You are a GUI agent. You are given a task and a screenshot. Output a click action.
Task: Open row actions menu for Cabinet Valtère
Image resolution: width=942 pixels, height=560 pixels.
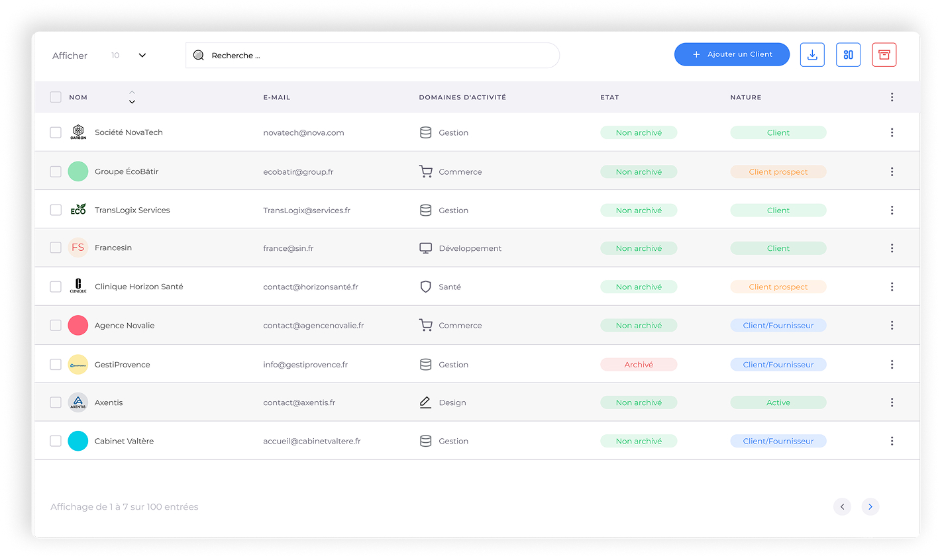coord(892,441)
